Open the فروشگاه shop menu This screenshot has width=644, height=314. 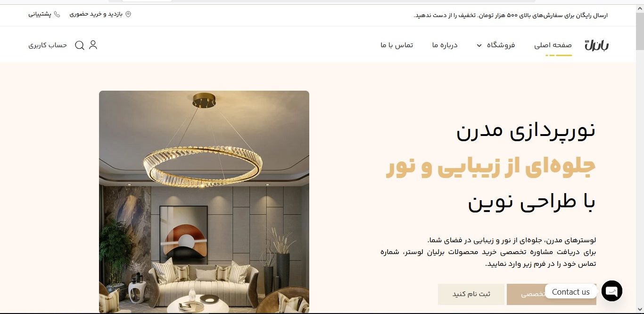501,45
